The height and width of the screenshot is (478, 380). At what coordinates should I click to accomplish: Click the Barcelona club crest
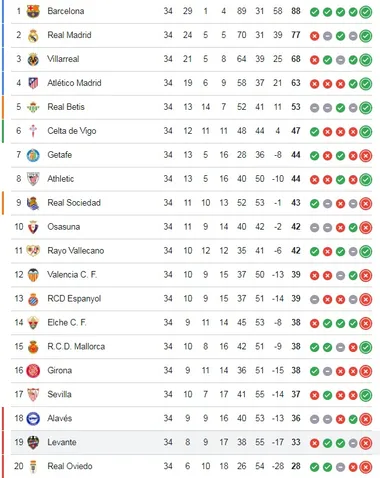[33, 11]
